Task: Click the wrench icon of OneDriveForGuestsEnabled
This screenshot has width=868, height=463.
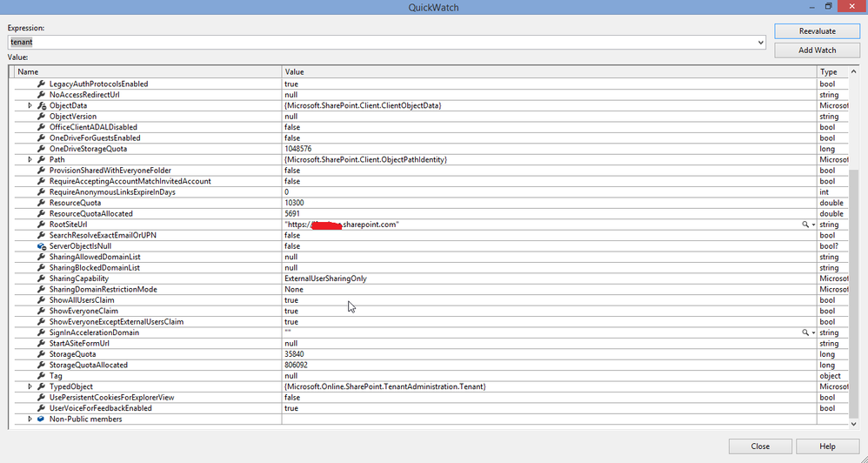Action: click(41, 138)
